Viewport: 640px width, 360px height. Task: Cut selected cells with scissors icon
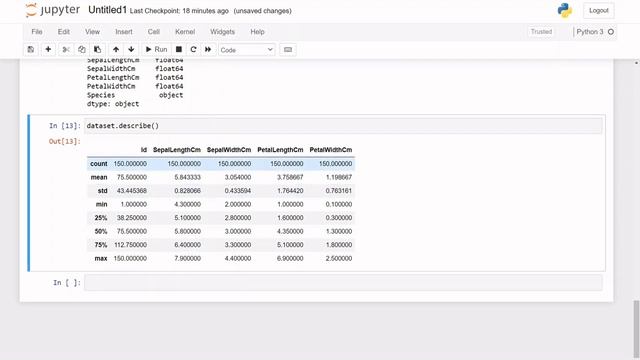(66, 49)
